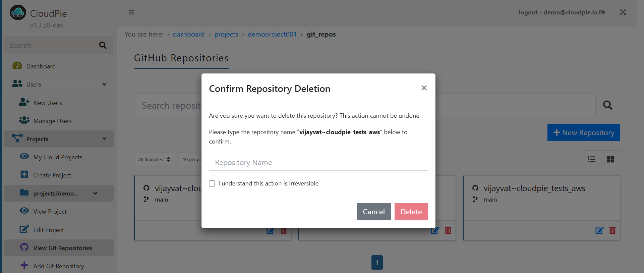The image size is (644, 273).
Task: Click the Cancel button in the dialog
Action: (x=374, y=212)
